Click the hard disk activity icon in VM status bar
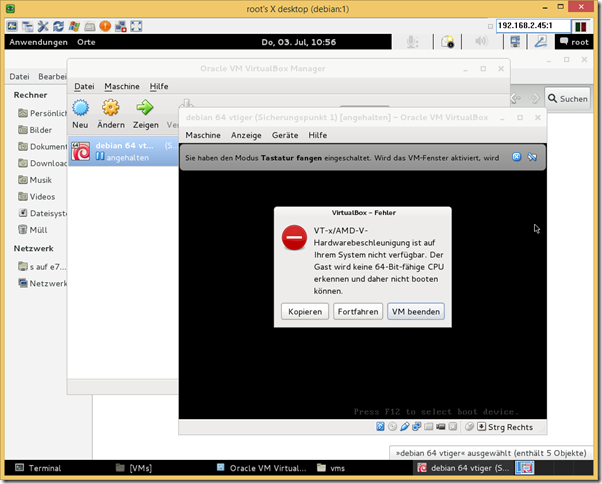602x484 pixels. 380,426
